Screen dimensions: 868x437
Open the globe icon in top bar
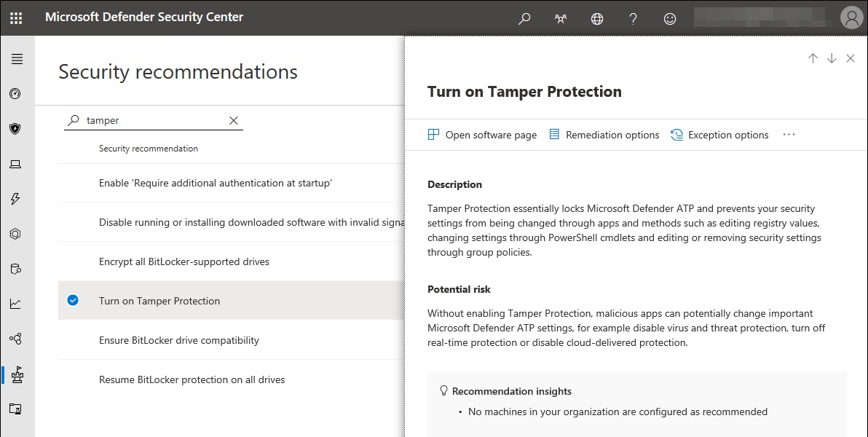(x=597, y=18)
